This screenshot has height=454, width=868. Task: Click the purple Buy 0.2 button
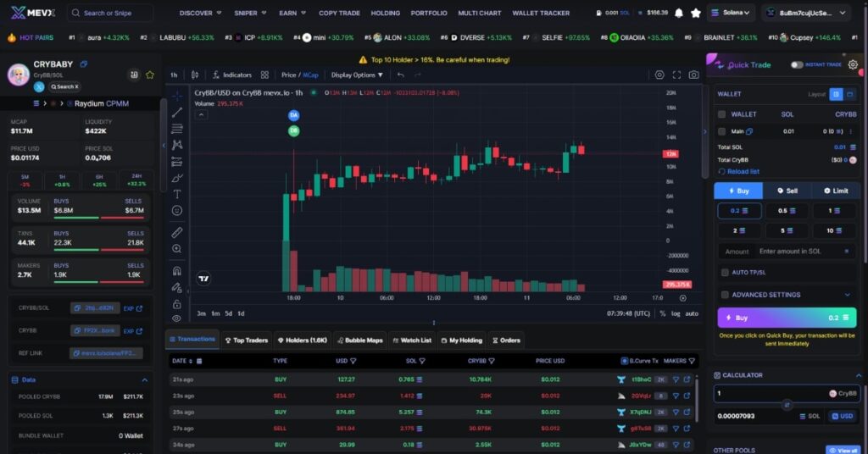click(x=787, y=318)
